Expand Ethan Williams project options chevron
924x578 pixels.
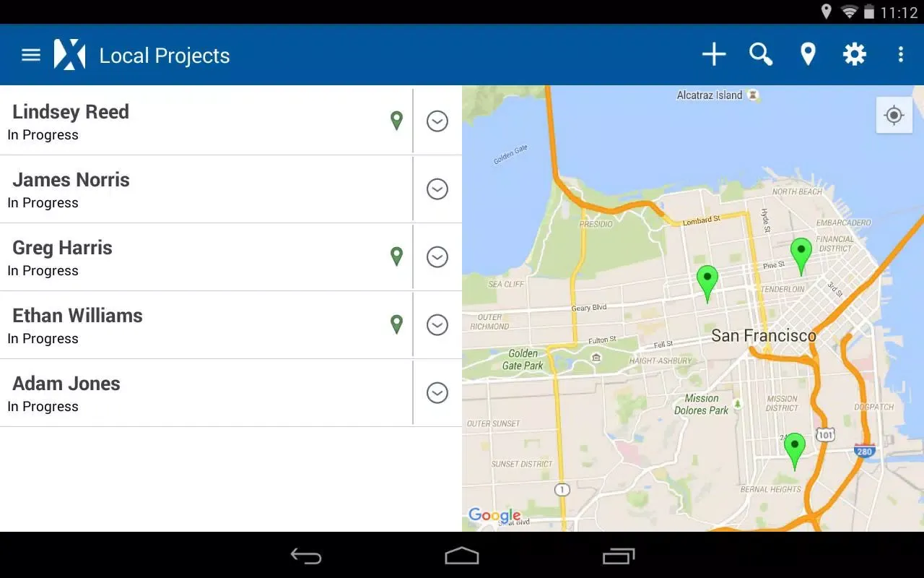437,325
